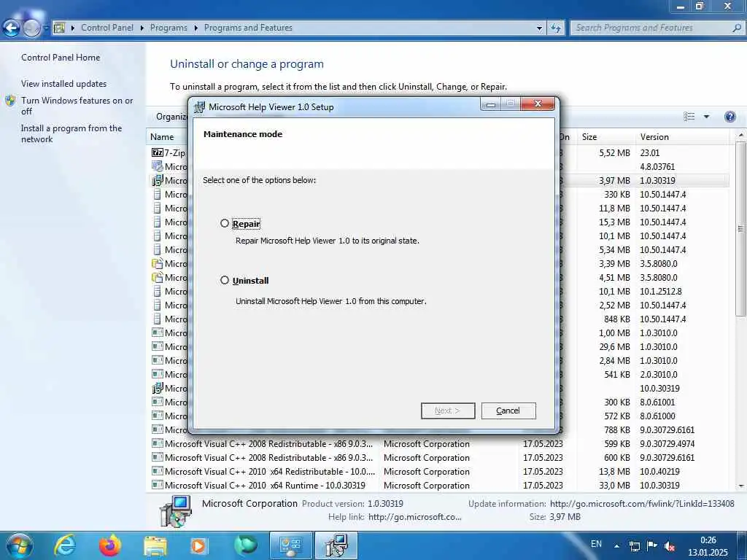Click the green round app icon in taskbar

click(x=245, y=545)
